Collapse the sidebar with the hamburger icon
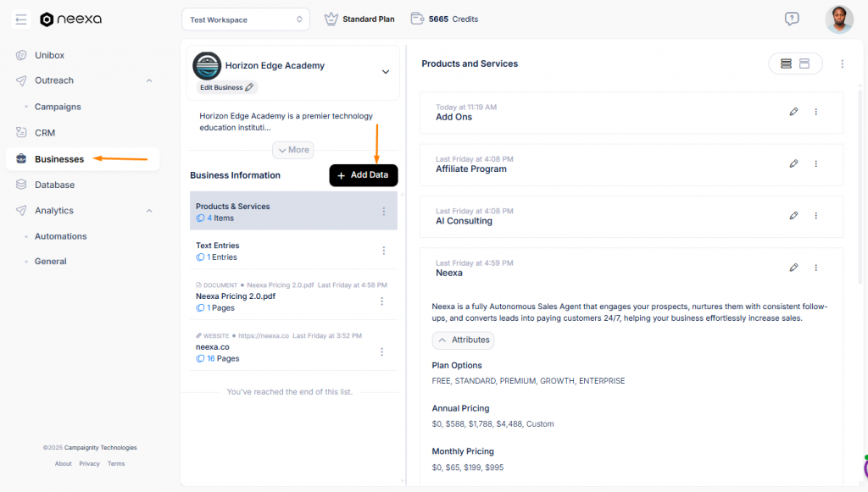 pos(21,19)
